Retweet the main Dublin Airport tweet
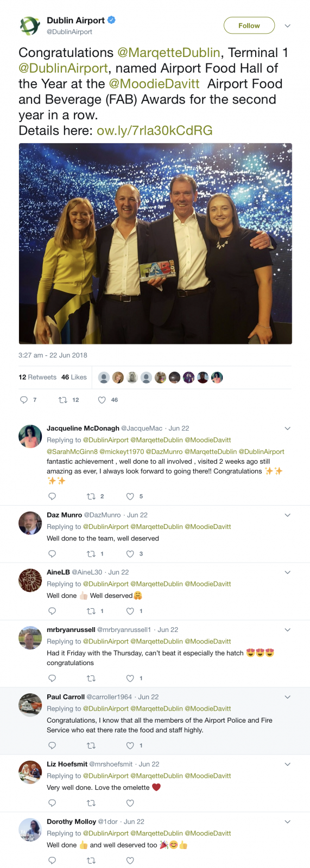Image resolution: width=310 pixels, height=868 pixels. pos(63,400)
